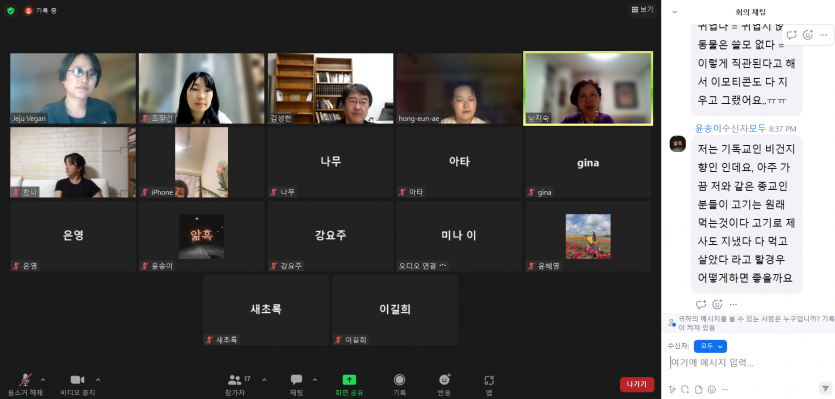Open the 참가자 participants panel
The width and height of the screenshot is (835, 399).
tap(235, 384)
